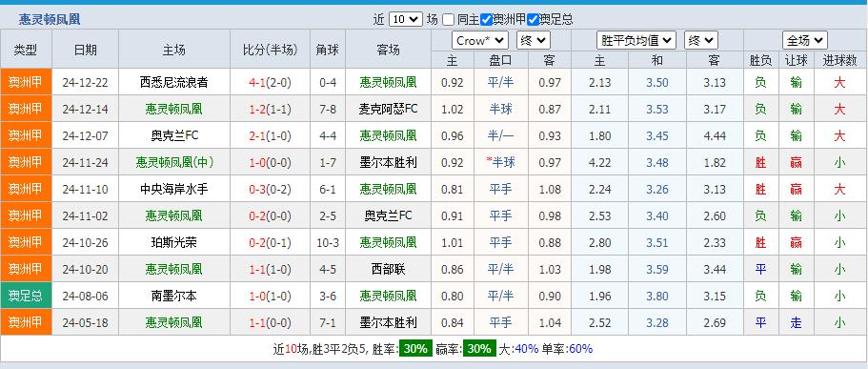This screenshot has height=369, width=868.
Task: Click the *半球 handicap cell
Action: [x=500, y=162]
